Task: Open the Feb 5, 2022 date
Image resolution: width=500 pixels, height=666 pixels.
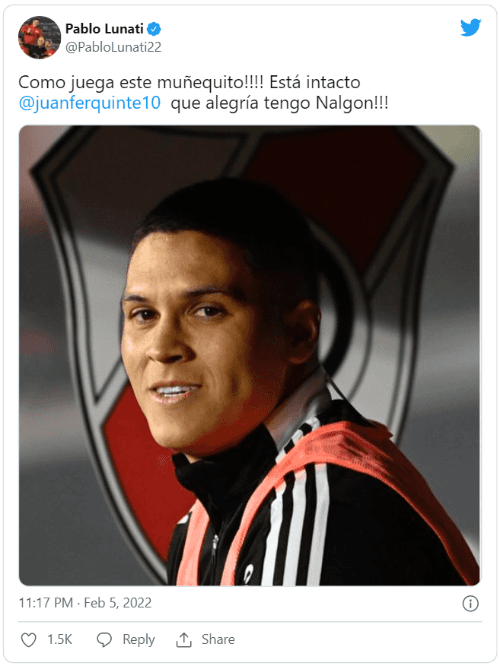Action: (118, 603)
